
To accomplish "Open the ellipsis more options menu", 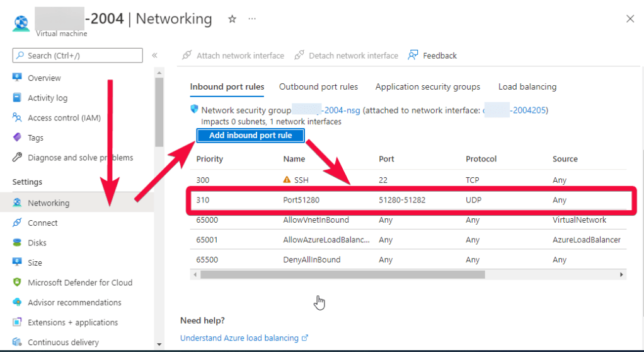I will [252, 19].
